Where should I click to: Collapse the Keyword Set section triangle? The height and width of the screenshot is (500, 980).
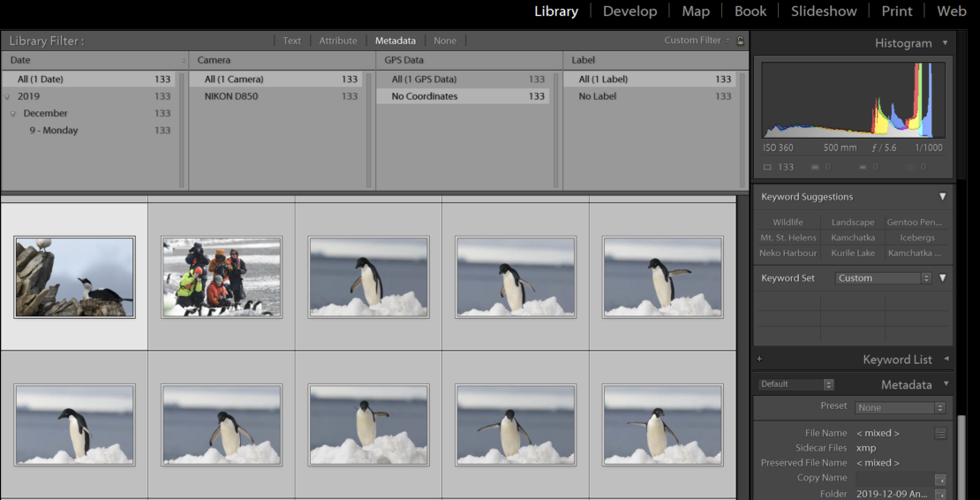coord(943,278)
